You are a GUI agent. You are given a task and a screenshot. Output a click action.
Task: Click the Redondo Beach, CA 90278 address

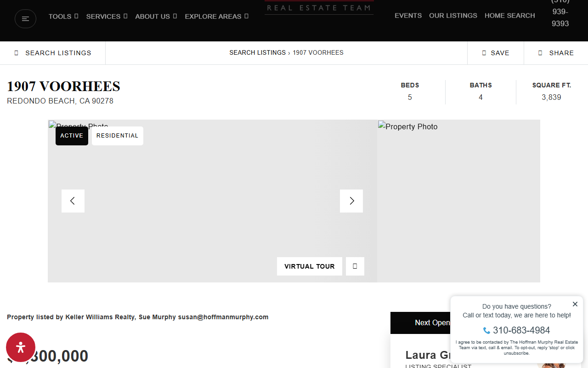pos(60,101)
